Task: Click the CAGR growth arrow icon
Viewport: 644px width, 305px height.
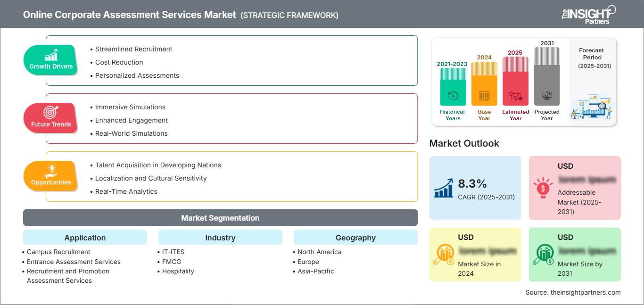Action: [x=443, y=188]
